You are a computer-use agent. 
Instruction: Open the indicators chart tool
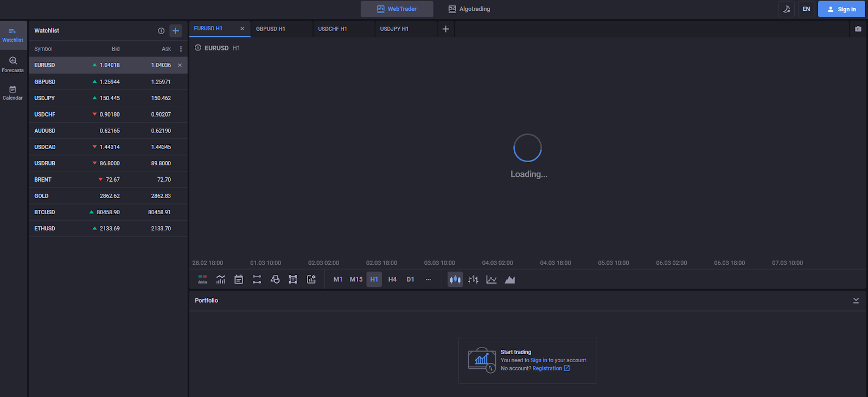point(220,279)
